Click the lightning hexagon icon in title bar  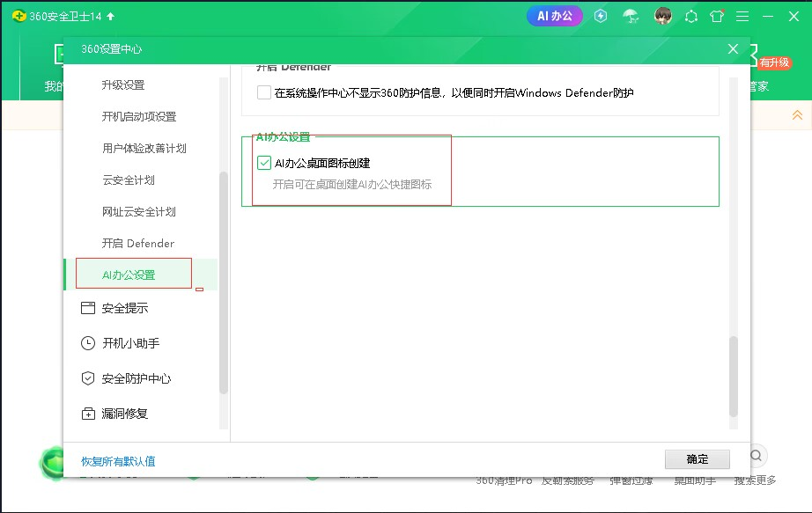601,16
